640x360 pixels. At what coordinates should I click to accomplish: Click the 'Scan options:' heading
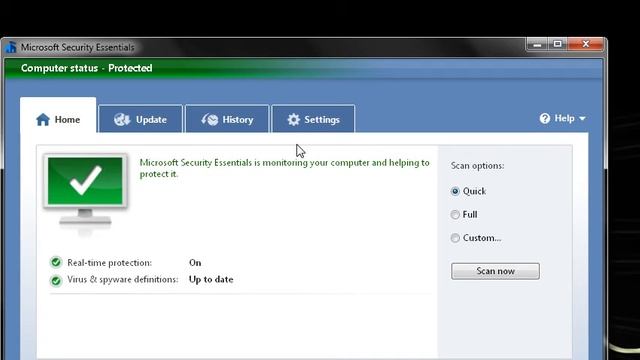coord(477,166)
